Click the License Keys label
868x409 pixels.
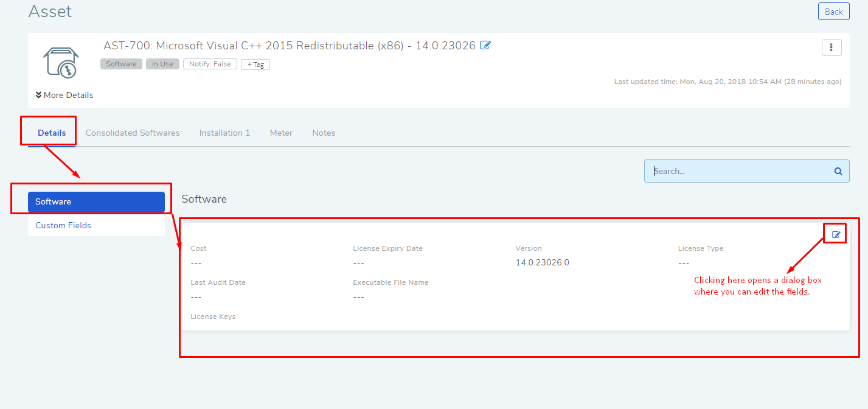tap(213, 316)
